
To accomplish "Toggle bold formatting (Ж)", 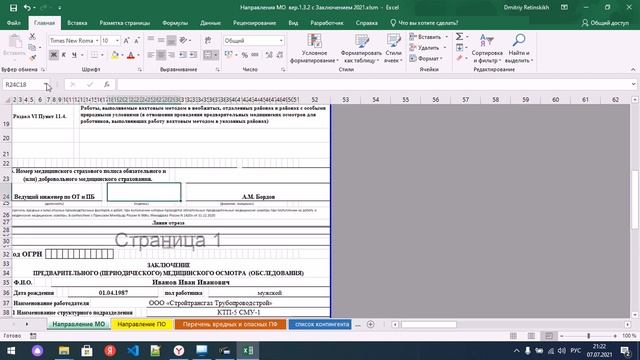I will (x=53, y=55).
